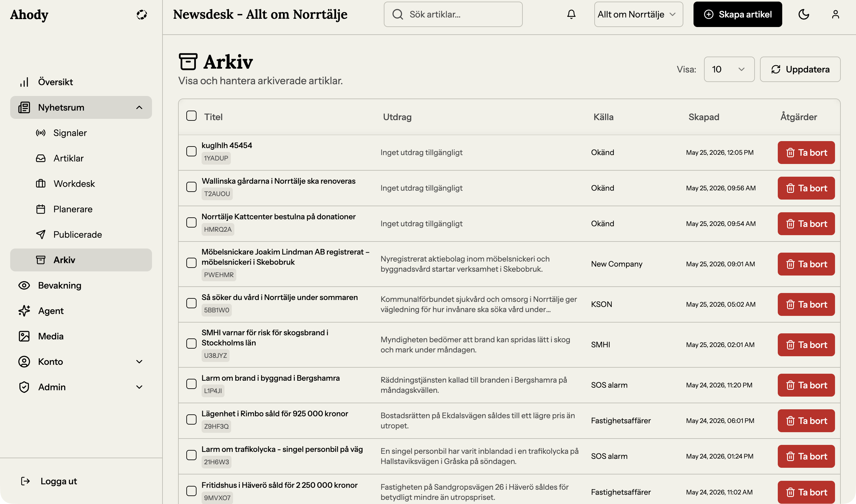The image size is (856, 504).
Task: Click the Skapa artikel button
Action: 737,14
